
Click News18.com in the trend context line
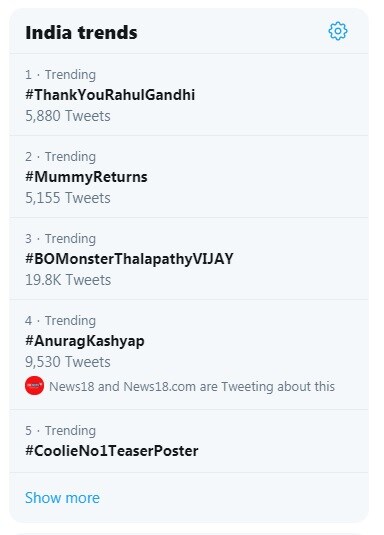pyautogui.click(x=160, y=387)
